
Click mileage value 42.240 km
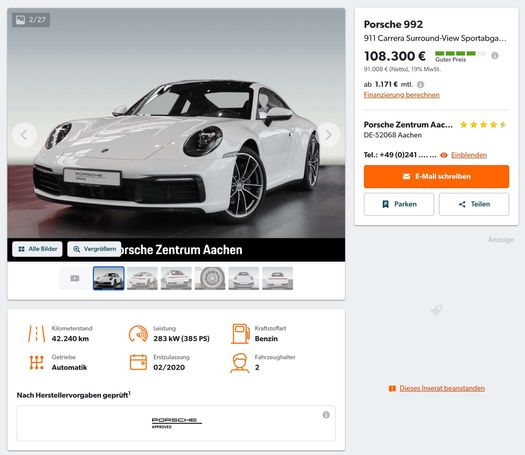(70, 339)
